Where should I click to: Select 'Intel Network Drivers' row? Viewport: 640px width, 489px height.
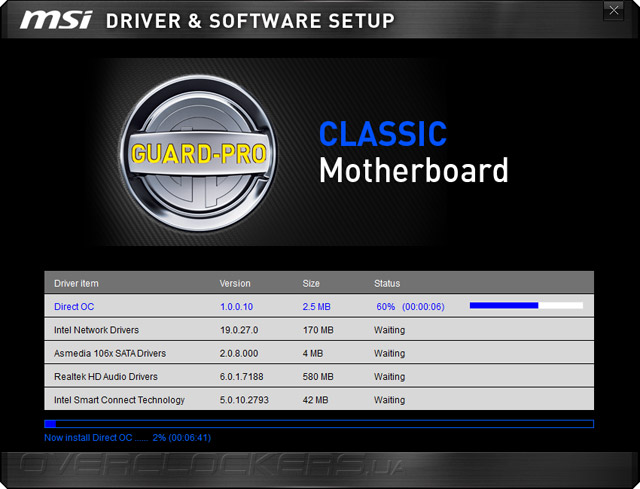(319, 330)
